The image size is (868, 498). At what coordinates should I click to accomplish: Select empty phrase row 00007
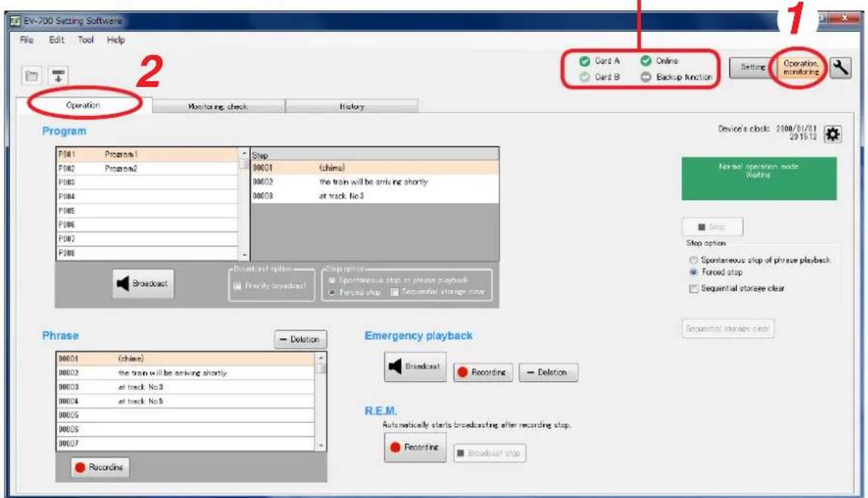point(186,443)
